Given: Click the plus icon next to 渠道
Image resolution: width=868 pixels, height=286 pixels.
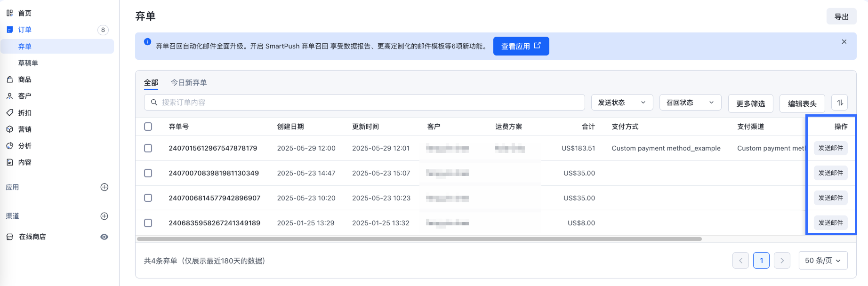Looking at the screenshot, I should 104,216.
